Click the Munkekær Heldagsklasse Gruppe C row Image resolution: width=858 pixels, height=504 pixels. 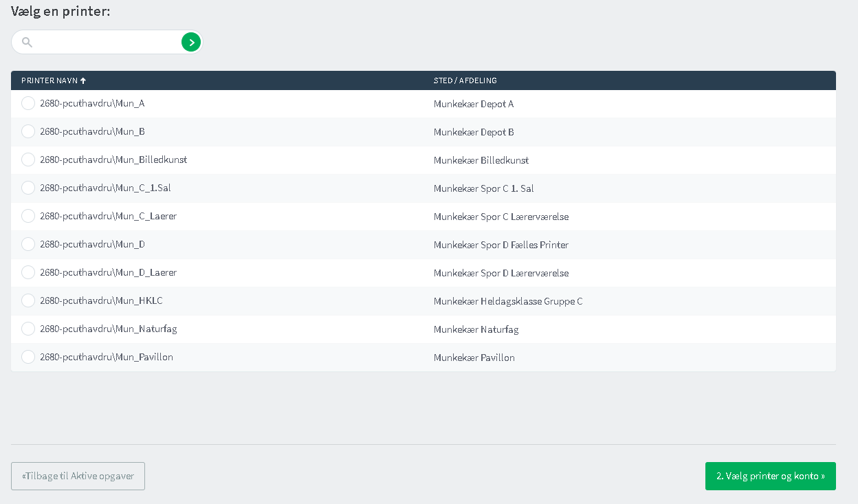507,301
